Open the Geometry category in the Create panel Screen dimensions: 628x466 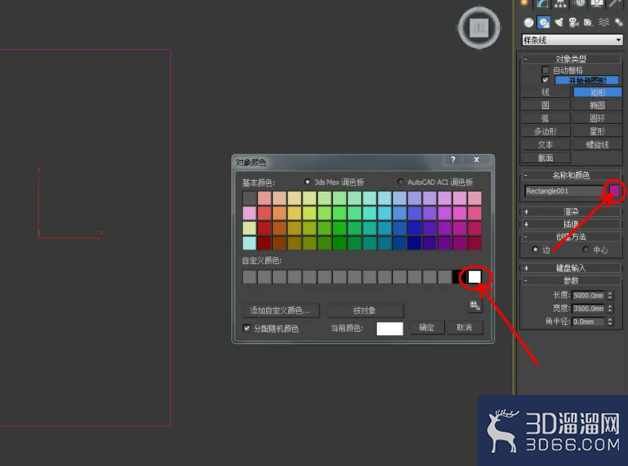pyautogui.click(x=529, y=22)
